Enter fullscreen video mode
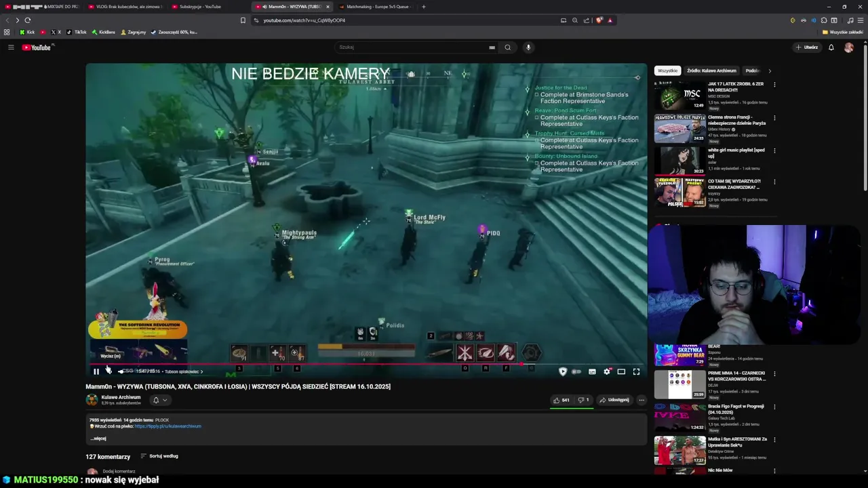This screenshot has width=868, height=488. 636,371
